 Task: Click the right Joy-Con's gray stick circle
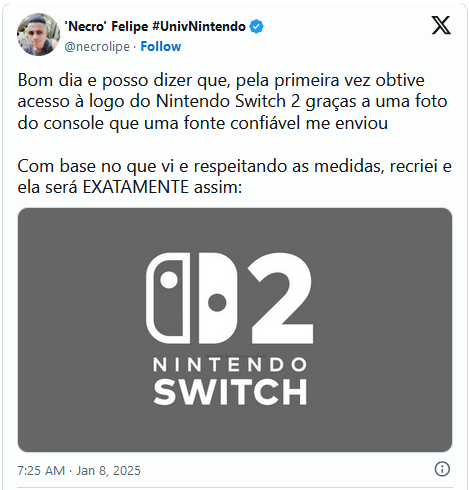click(217, 303)
